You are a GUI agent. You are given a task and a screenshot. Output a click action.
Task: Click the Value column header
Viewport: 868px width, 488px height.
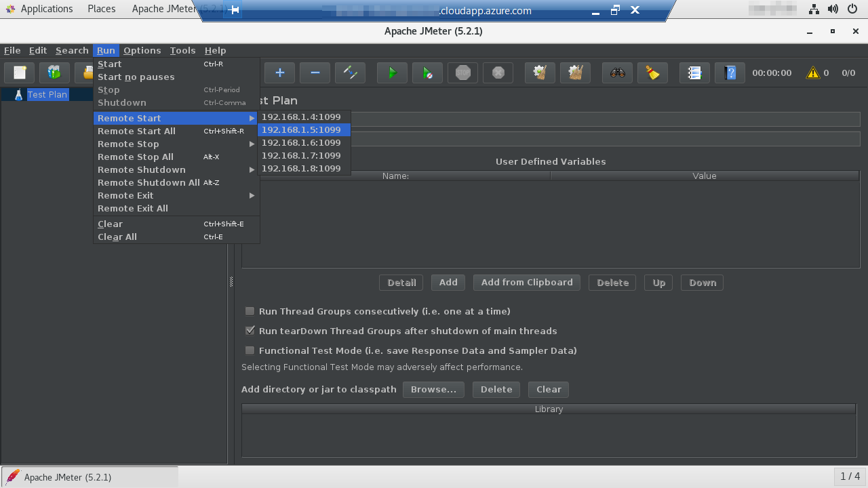click(x=705, y=176)
